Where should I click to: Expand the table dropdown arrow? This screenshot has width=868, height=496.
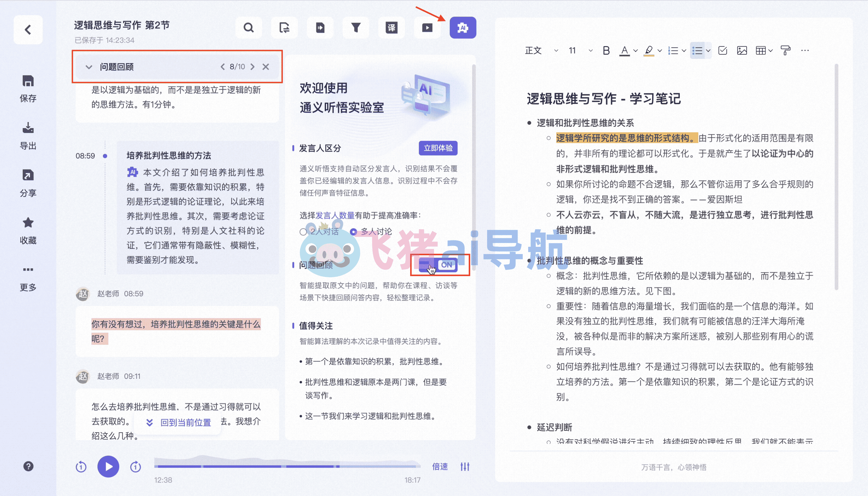(770, 51)
